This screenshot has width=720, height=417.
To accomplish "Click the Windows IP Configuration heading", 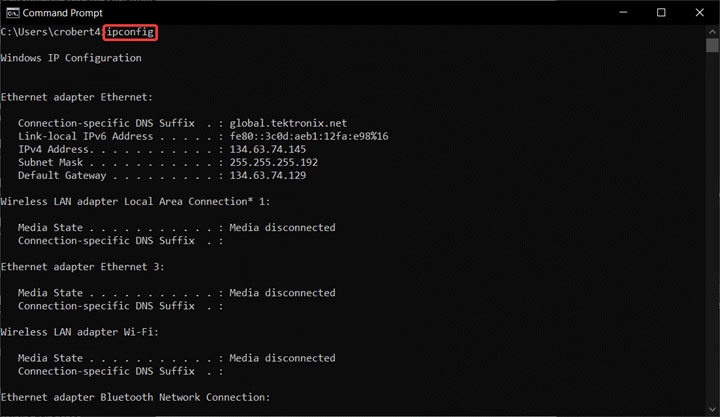I will (71, 58).
